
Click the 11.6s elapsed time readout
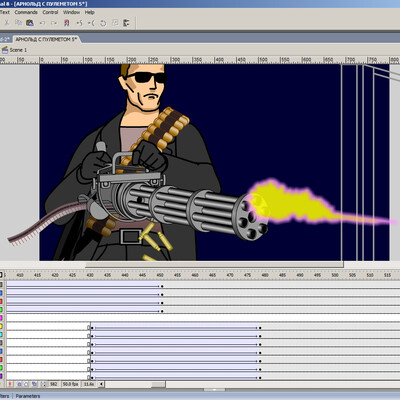point(89,384)
